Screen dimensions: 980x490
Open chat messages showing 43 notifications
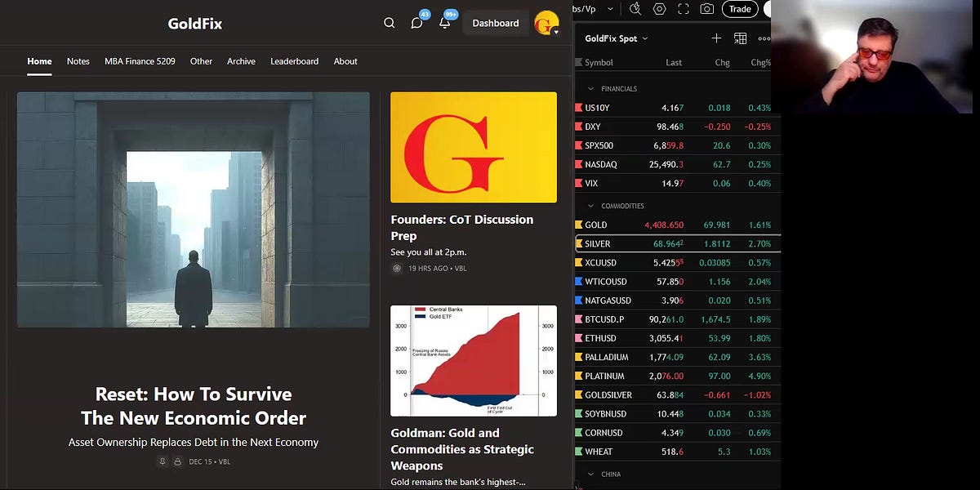417,23
